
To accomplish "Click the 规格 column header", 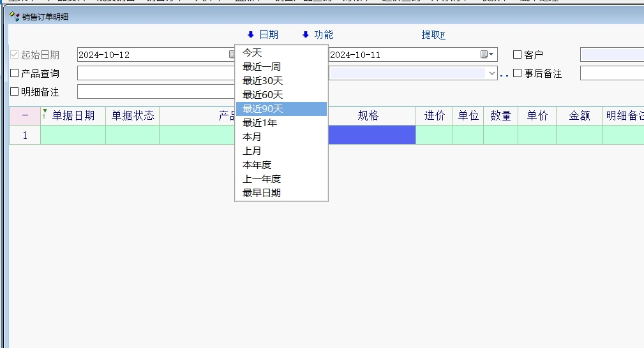I will coord(368,116).
